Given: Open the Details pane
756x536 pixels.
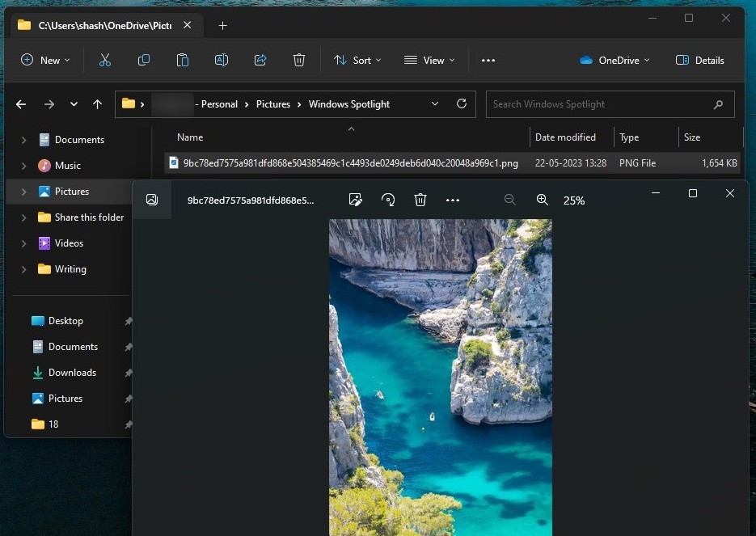Looking at the screenshot, I should (x=699, y=60).
